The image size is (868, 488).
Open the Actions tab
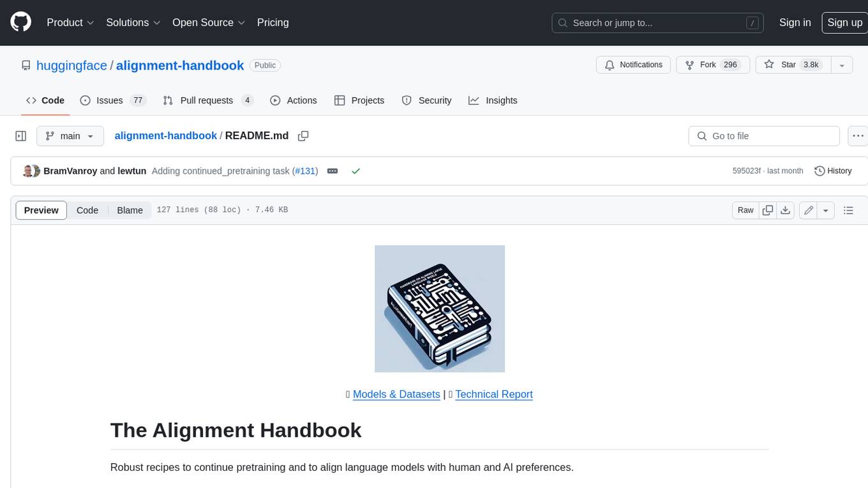pos(294,100)
